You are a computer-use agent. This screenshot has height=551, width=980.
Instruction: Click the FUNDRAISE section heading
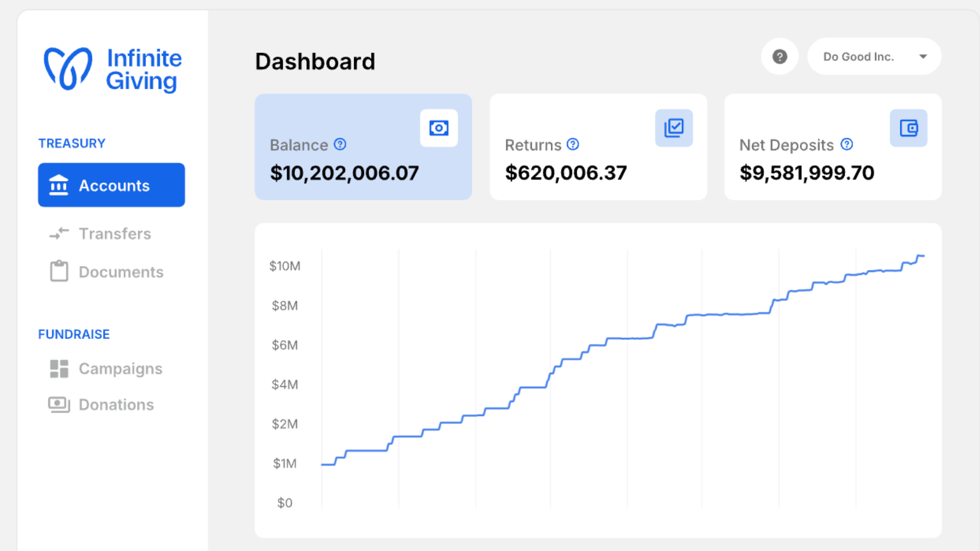[74, 334]
